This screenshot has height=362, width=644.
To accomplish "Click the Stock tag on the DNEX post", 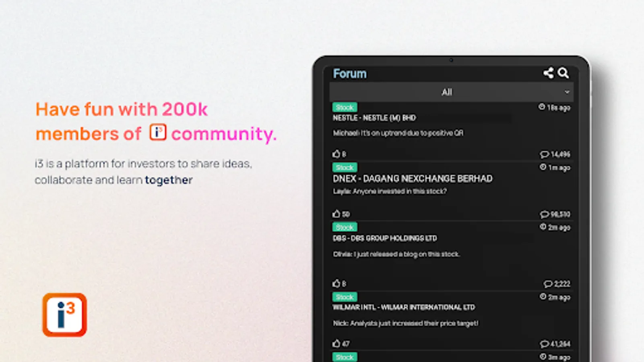I will [x=345, y=167].
